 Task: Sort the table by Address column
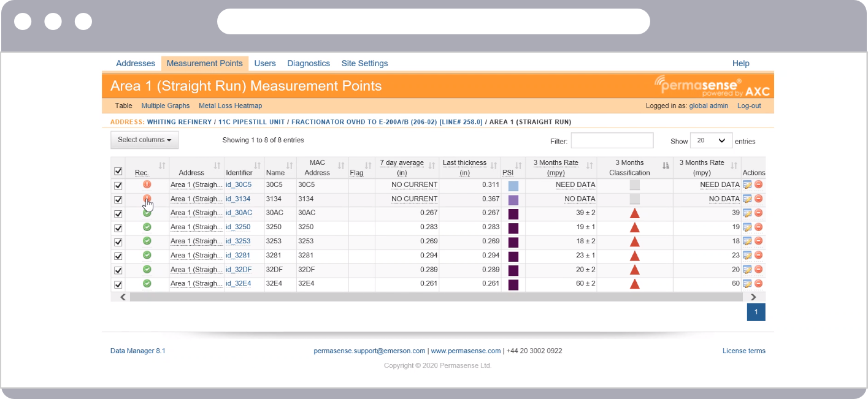pos(196,168)
